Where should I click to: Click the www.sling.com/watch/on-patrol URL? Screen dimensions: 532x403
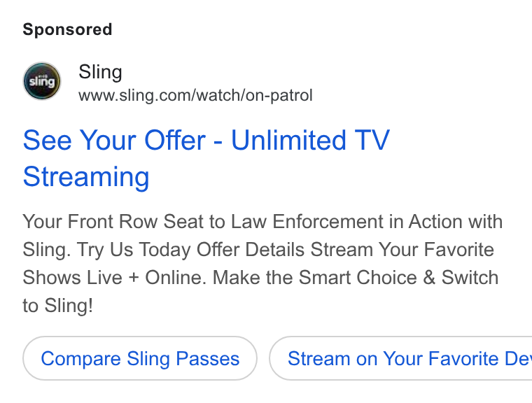(x=195, y=95)
